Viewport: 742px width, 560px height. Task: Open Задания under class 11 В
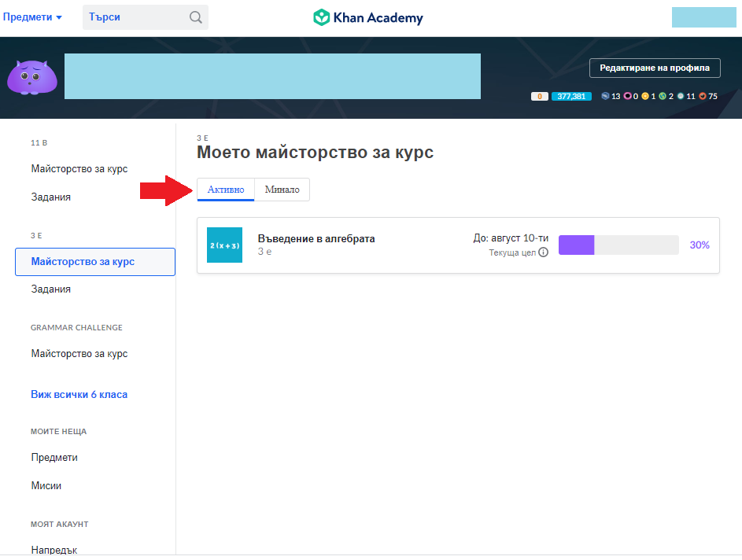coord(51,197)
